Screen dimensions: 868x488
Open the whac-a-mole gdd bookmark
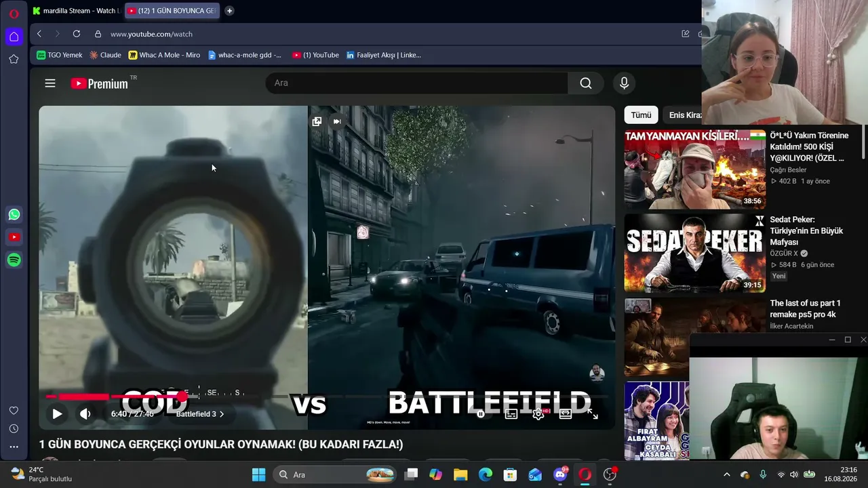244,55
